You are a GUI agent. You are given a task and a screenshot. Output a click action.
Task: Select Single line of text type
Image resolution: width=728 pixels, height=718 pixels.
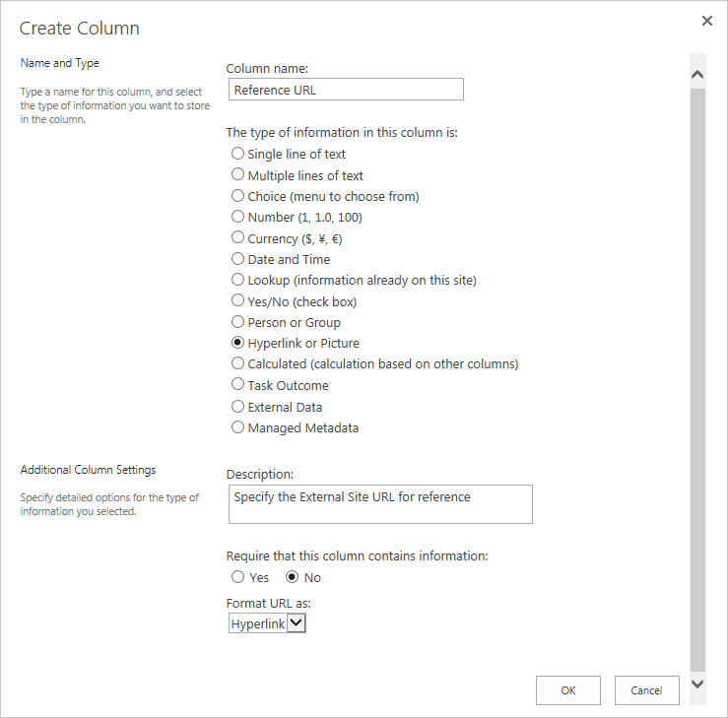237,153
